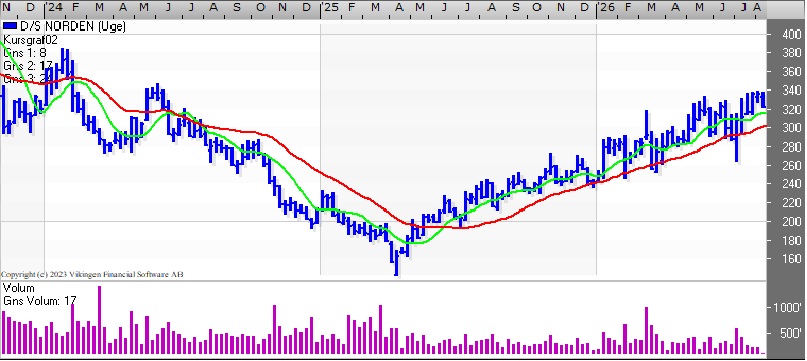Select the Gns 2: 17 moving average label

click(x=28, y=66)
